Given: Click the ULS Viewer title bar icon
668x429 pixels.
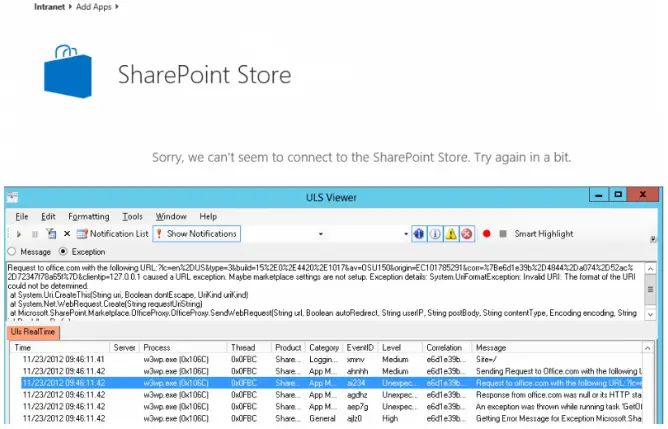Looking at the screenshot, I should pos(13,197).
